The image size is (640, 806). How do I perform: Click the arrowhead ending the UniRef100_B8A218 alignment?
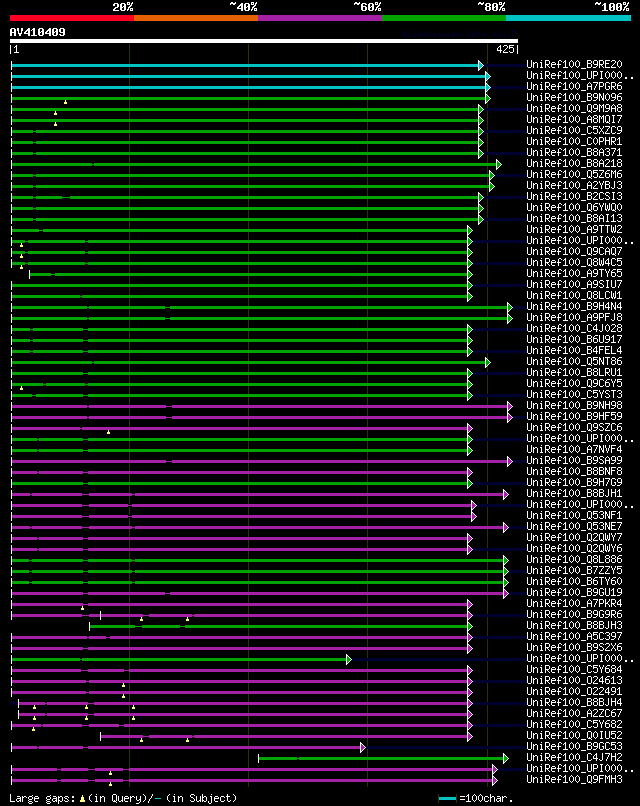499,164
